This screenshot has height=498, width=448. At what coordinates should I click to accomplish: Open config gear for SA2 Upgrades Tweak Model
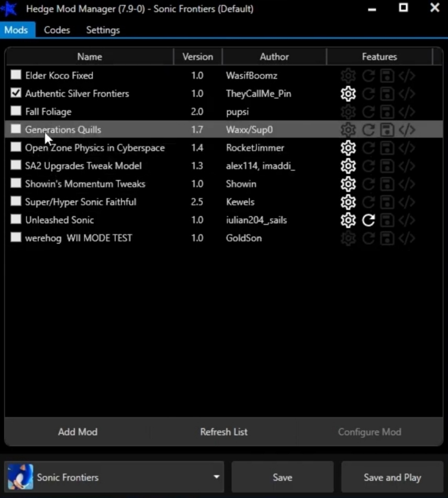[x=348, y=166]
